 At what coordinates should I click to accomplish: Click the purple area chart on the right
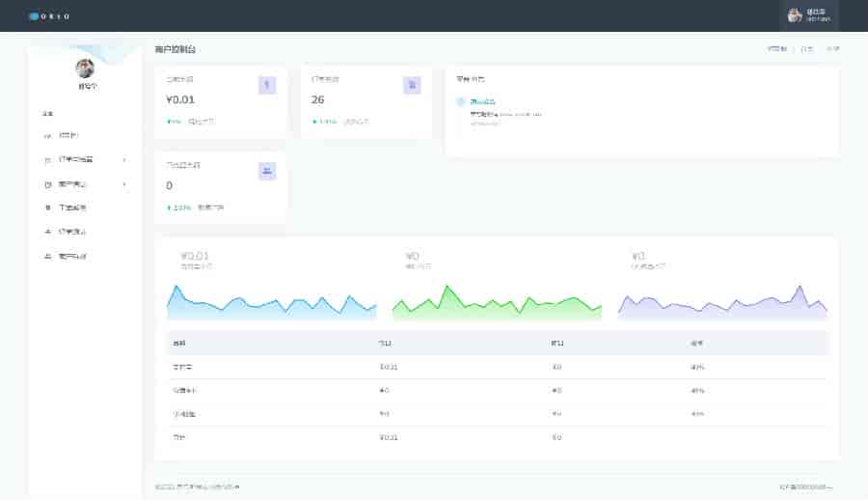click(721, 302)
